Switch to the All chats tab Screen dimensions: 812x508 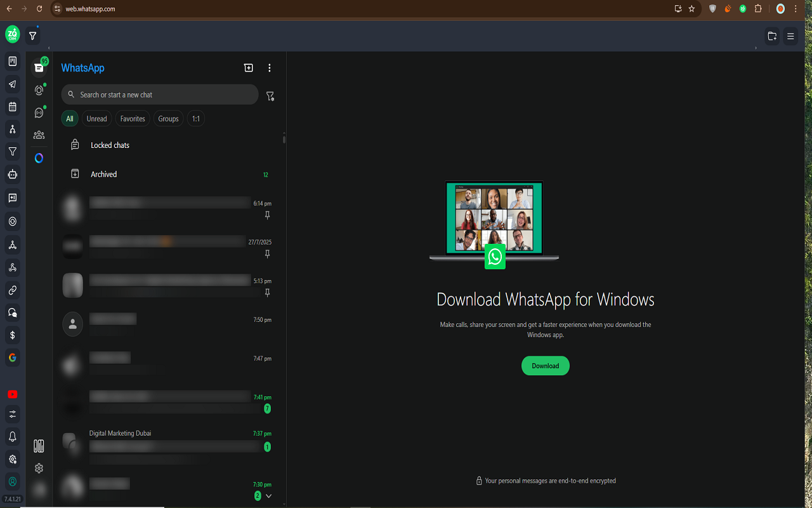click(70, 118)
